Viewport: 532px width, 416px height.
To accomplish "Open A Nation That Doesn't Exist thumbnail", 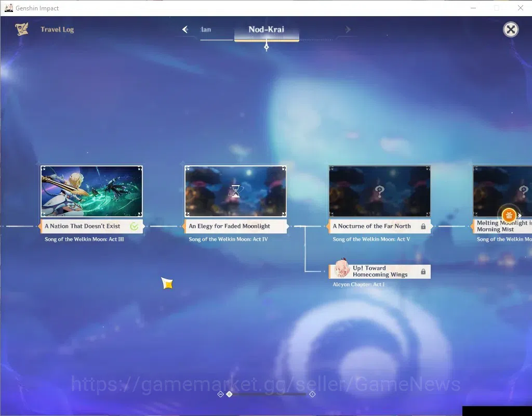I will [91, 191].
